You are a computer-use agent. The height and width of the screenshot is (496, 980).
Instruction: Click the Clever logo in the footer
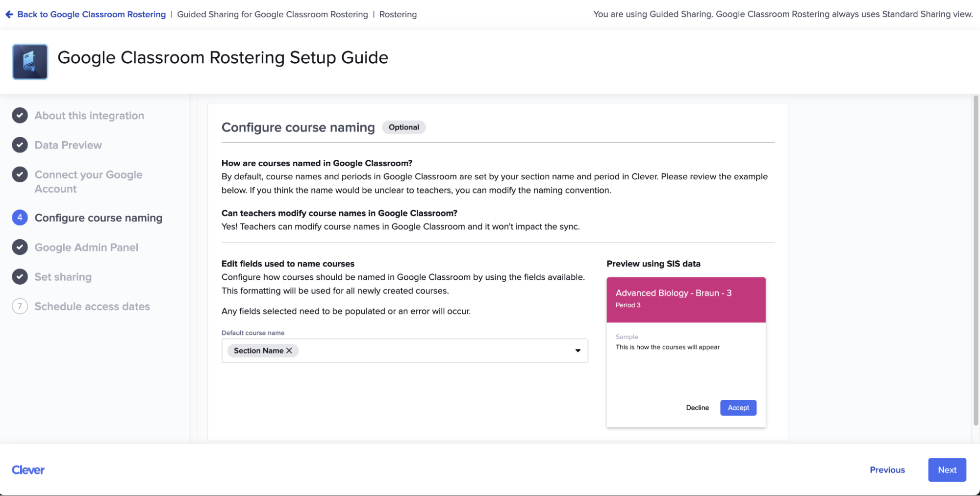click(x=28, y=470)
